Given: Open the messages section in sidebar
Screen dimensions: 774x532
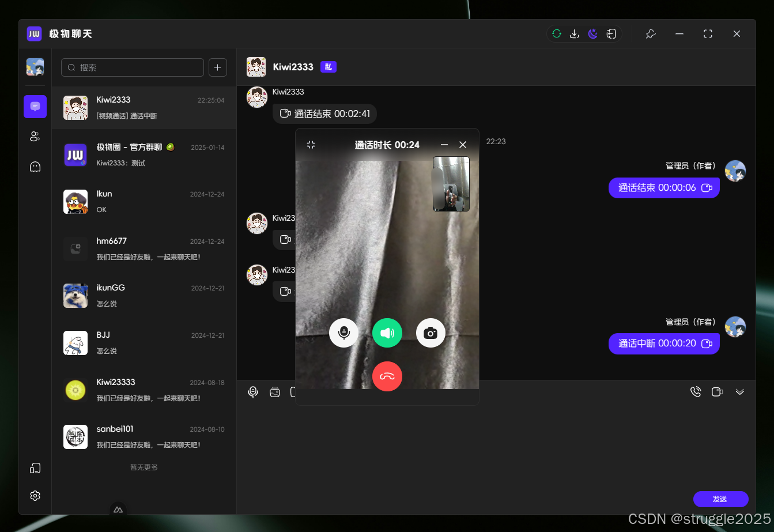Looking at the screenshot, I should pyautogui.click(x=35, y=107).
